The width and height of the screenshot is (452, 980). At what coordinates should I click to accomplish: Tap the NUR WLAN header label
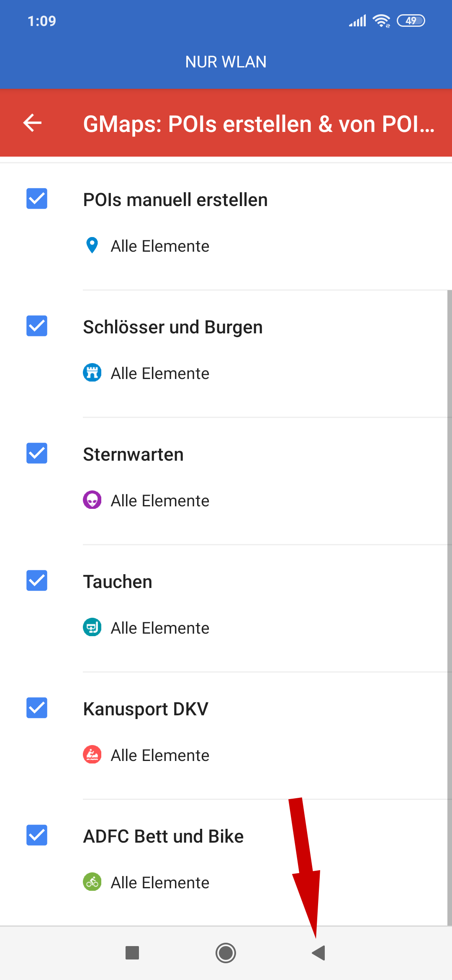[x=226, y=62]
